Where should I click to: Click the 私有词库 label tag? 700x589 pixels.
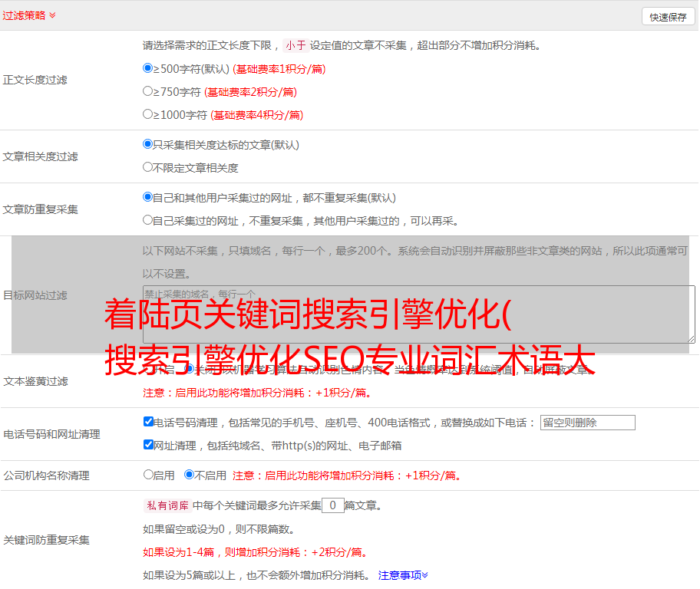(166, 505)
